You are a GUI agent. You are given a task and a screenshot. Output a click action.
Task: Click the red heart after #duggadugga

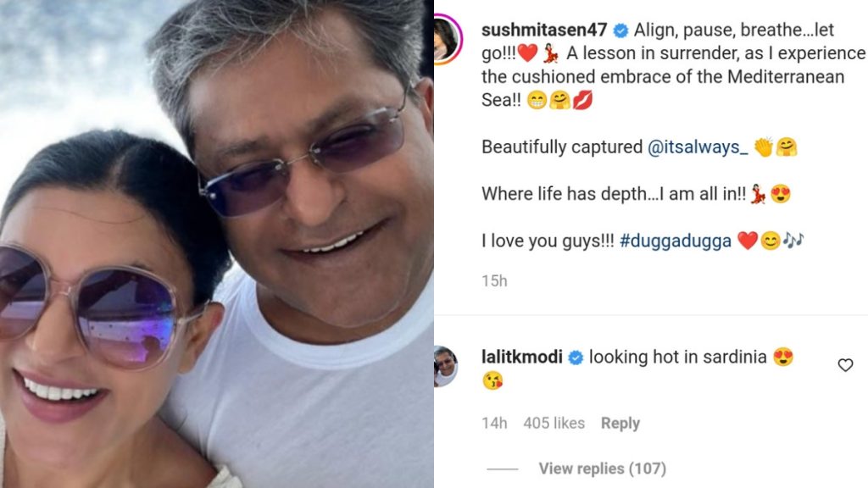click(x=748, y=241)
